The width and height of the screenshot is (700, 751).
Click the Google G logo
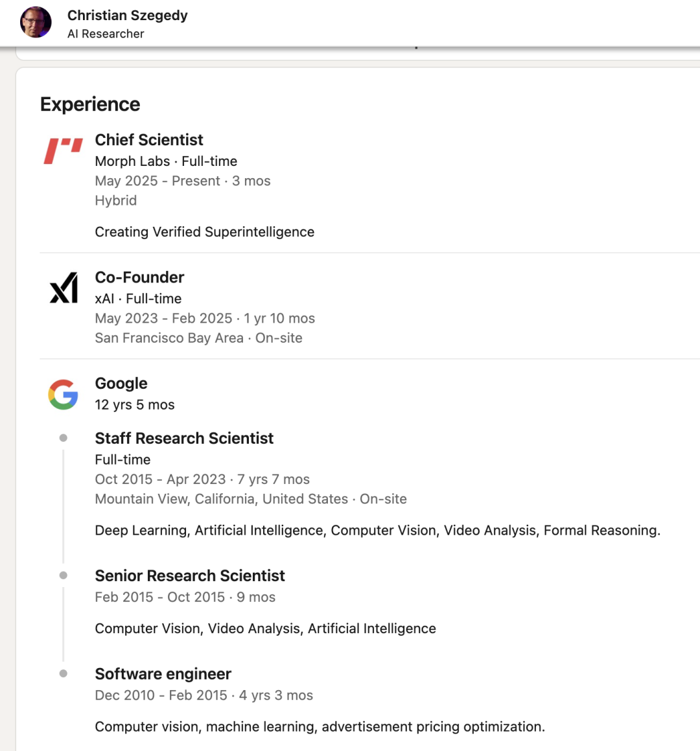coord(64,394)
